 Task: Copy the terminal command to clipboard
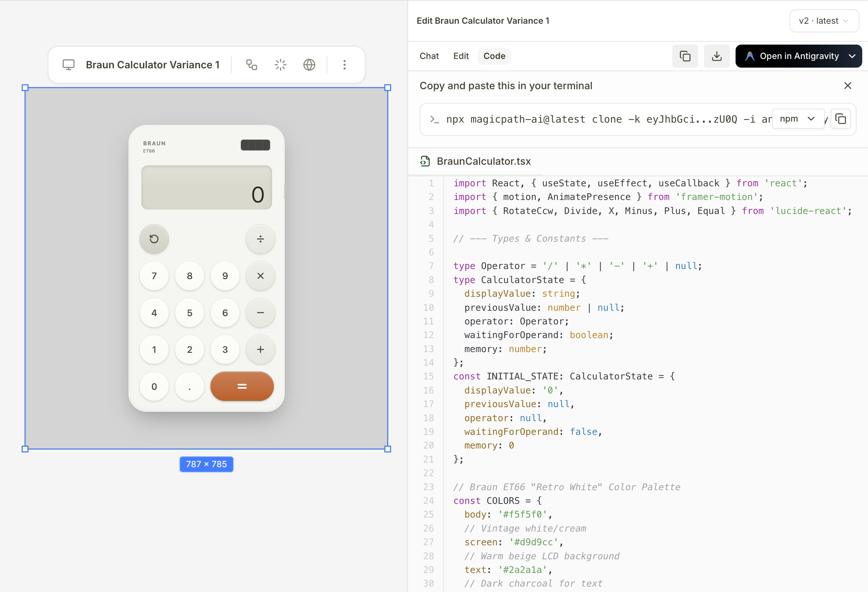pos(840,119)
